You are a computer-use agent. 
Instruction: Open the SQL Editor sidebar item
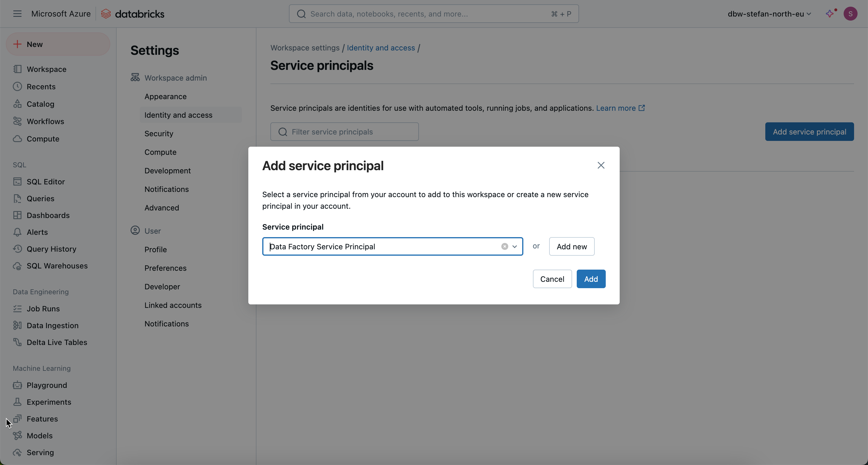46,182
